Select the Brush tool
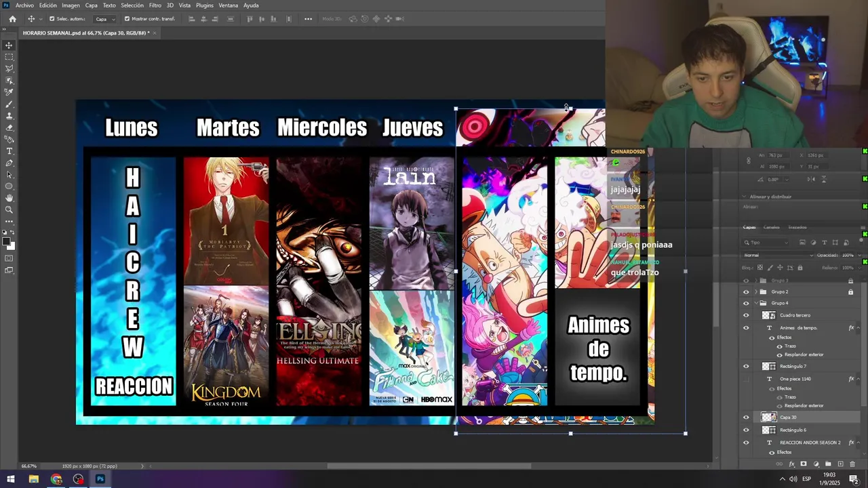 coord(9,104)
